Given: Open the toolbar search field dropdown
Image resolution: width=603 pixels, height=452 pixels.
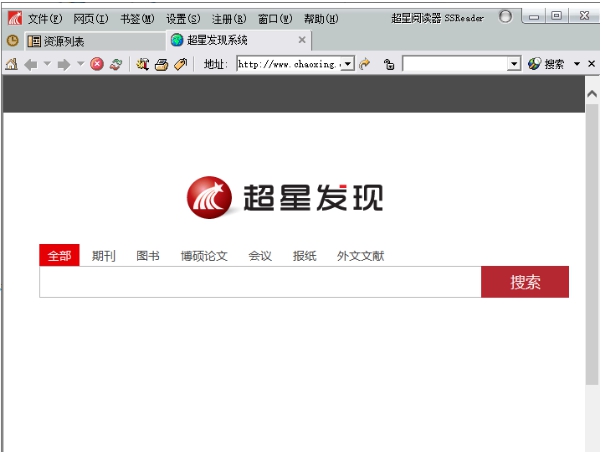Looking at the screenshot, I should (x=514, y=64).
